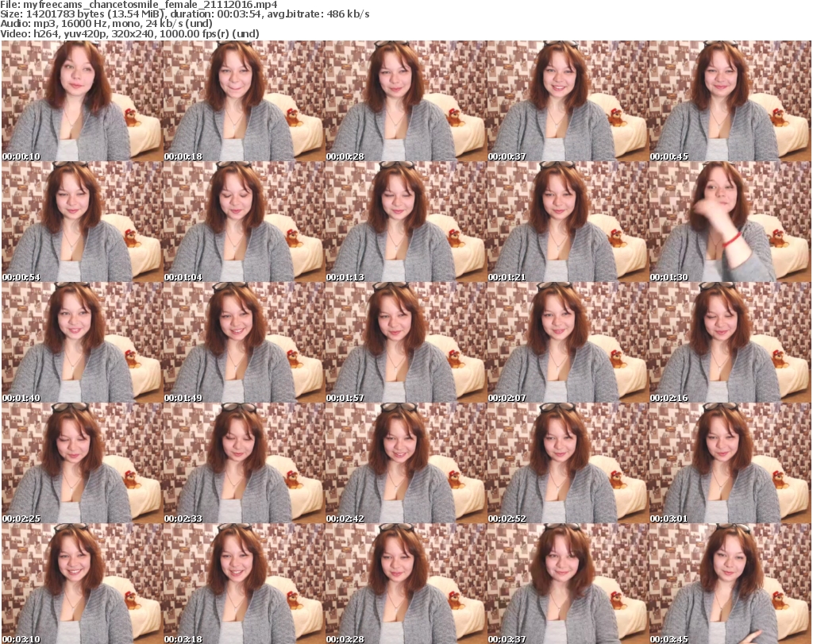
Task: Select the thumbnail frame at 00:02:16
Action: 730,342
